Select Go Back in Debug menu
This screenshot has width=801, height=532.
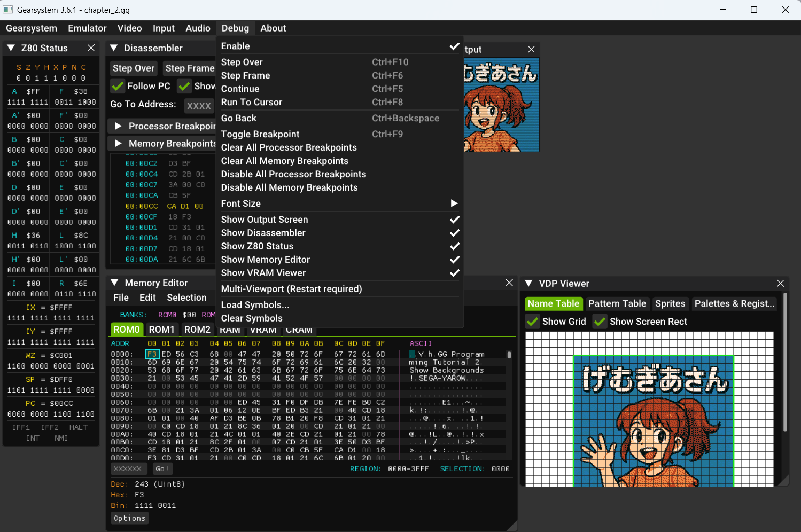coord(340,118)
